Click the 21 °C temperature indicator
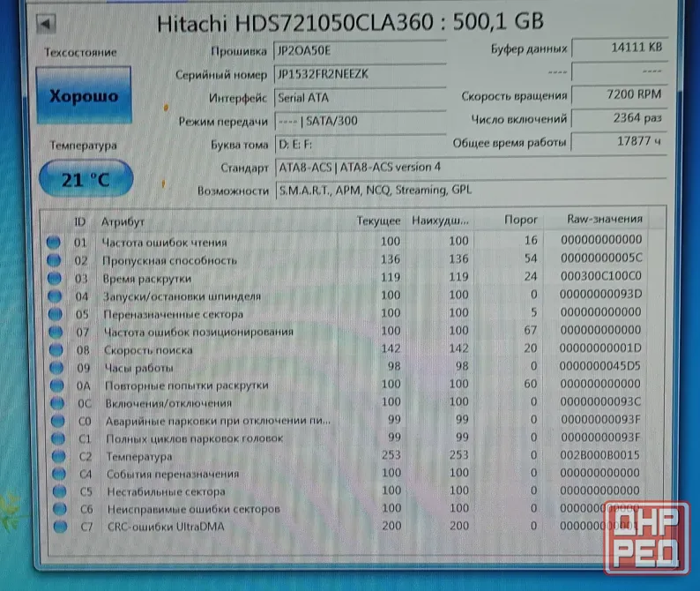Viewport: 700px width, 591px height. (86, 179)
